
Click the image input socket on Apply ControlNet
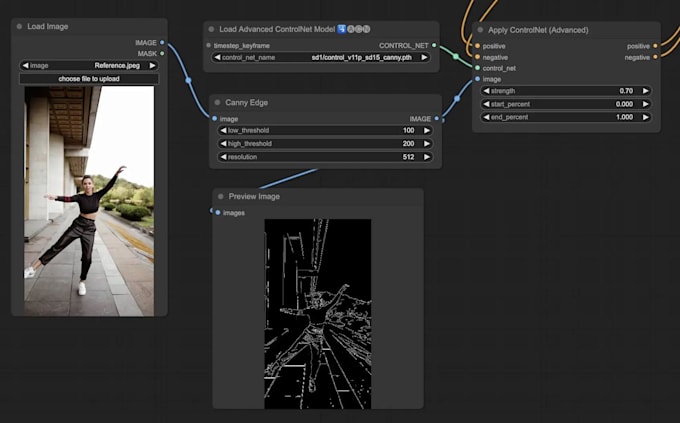tap(477, 79)
